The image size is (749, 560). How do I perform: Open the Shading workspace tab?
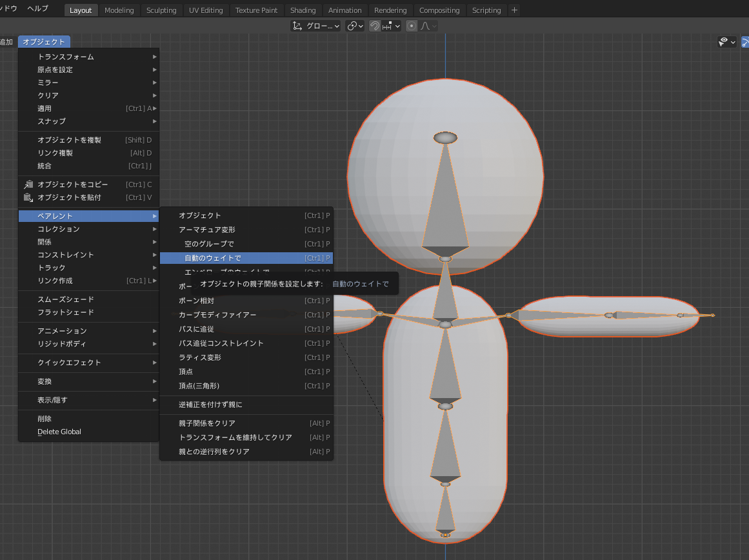(x=303, y=10)
